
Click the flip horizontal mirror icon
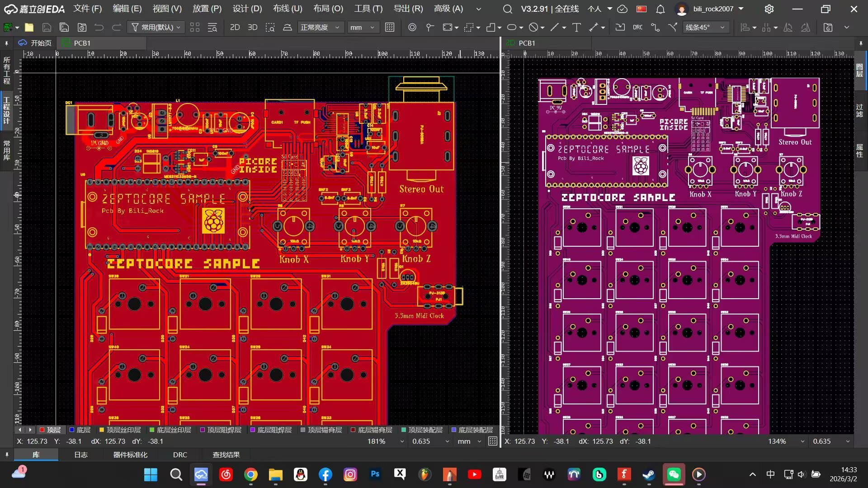(x=788, y=28)
